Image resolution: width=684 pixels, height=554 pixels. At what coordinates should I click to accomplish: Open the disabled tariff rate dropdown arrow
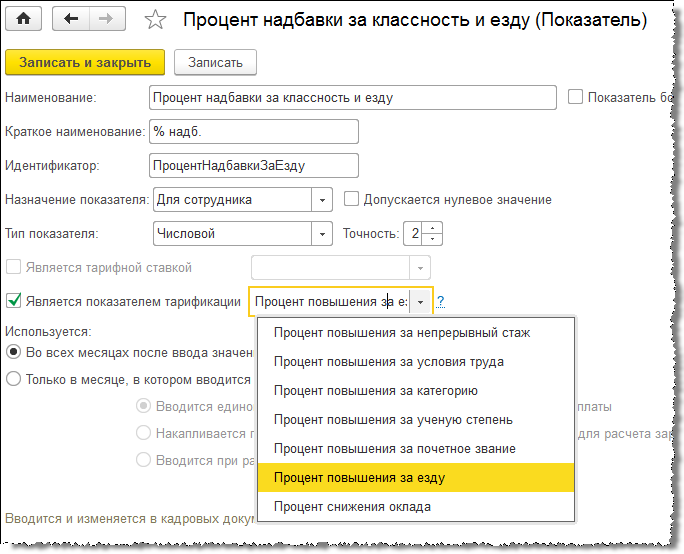(420, 268)
